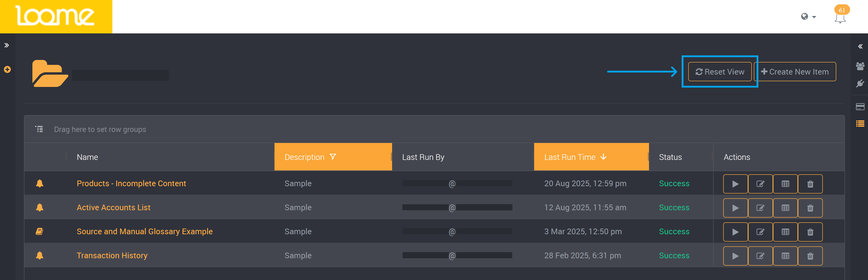Delete the Transaction History item
The height and width of the screenshot is (280, 868).
coord(810,256)
